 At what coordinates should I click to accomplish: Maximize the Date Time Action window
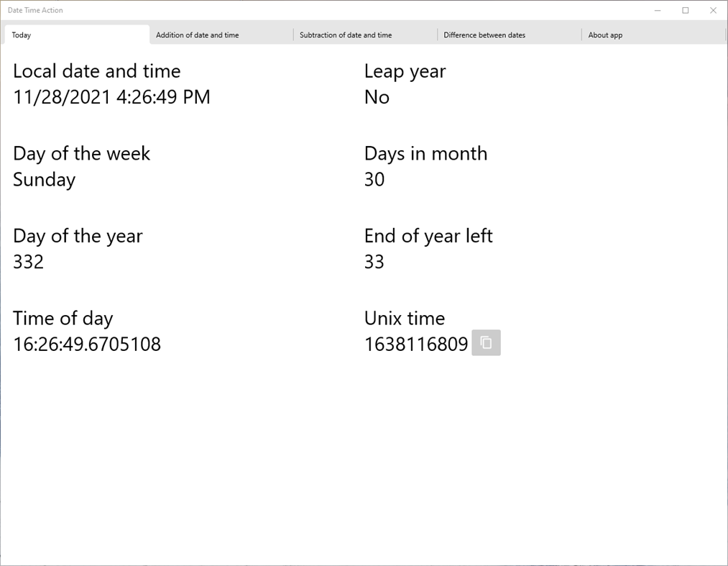click(x=685, y=10)
